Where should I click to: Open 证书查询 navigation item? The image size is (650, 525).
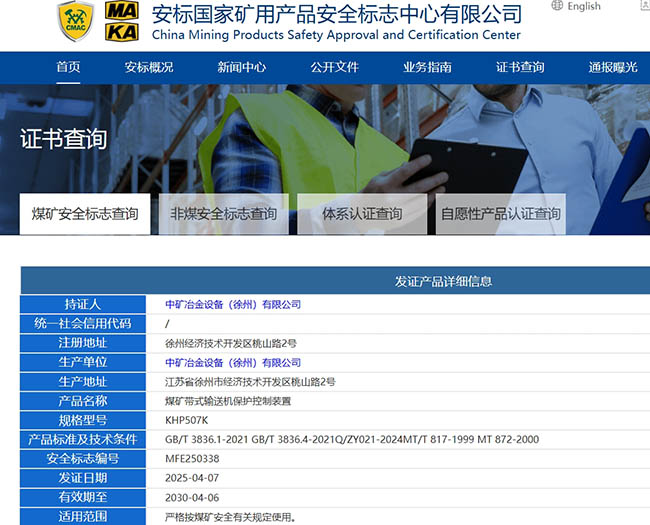520,67
